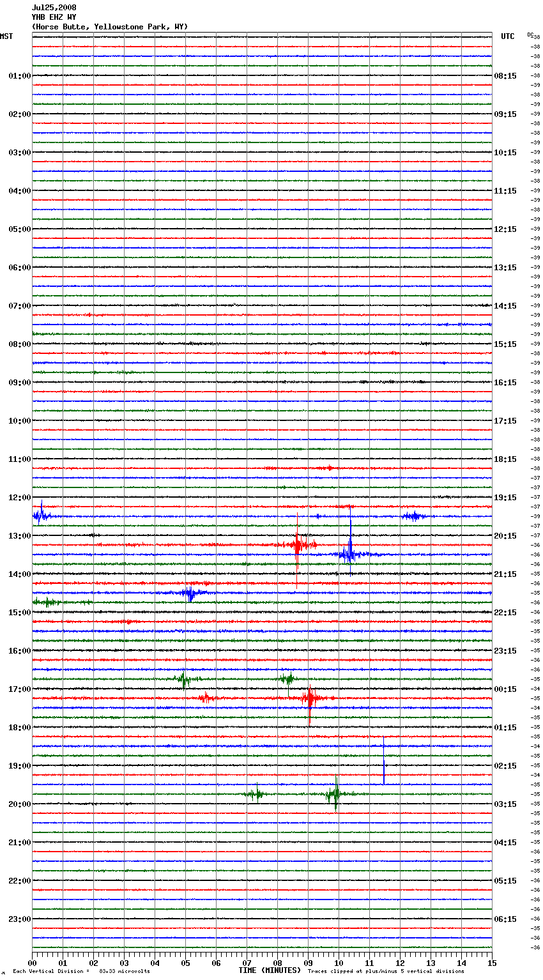Click the 03:15 UTC time label
This screenshot has height=980, width=543.
505,804
